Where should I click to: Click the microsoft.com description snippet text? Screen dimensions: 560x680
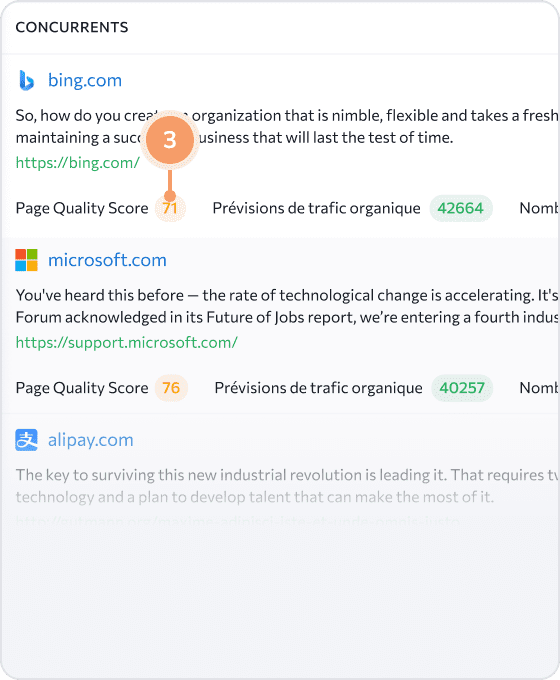point(286,306)
